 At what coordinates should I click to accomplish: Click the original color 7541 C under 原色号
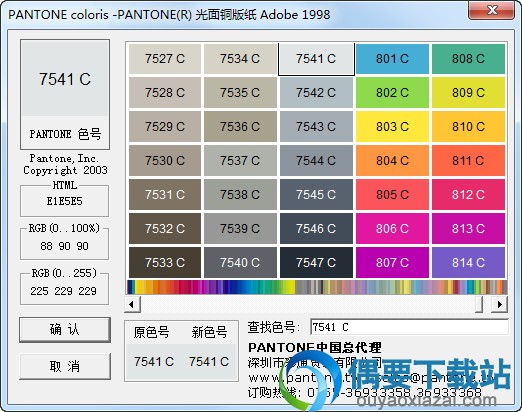click(154, 361)
